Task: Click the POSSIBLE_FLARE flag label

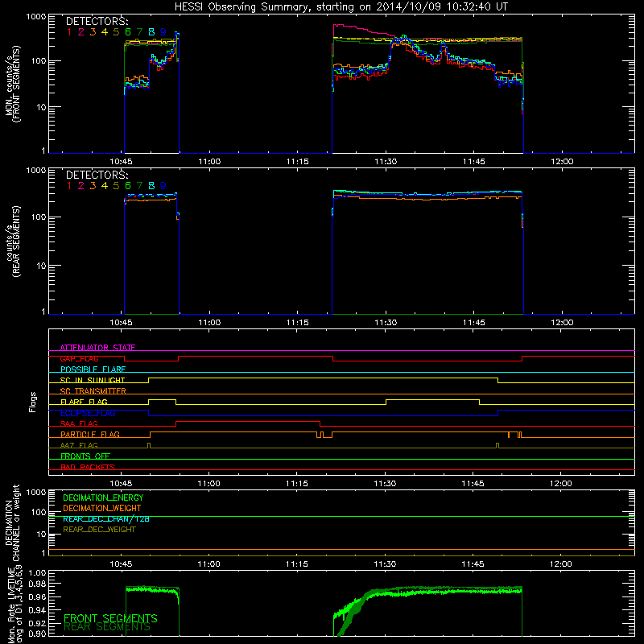Action: coord(93,369)
